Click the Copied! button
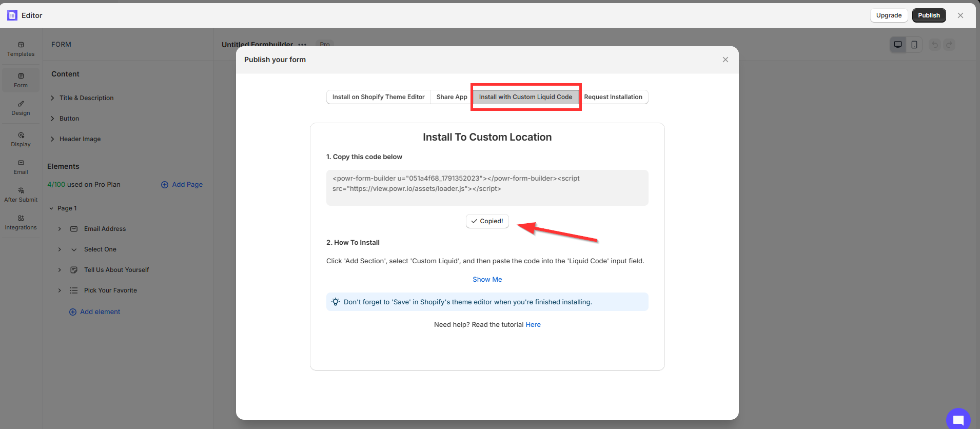 (x=487, y=221)
